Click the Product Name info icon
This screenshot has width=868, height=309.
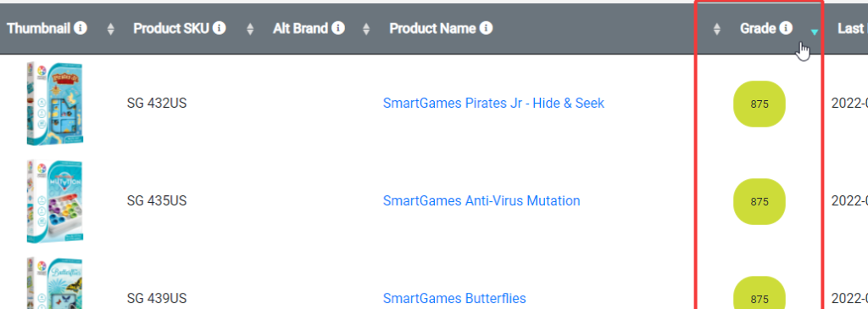point(487,28)
